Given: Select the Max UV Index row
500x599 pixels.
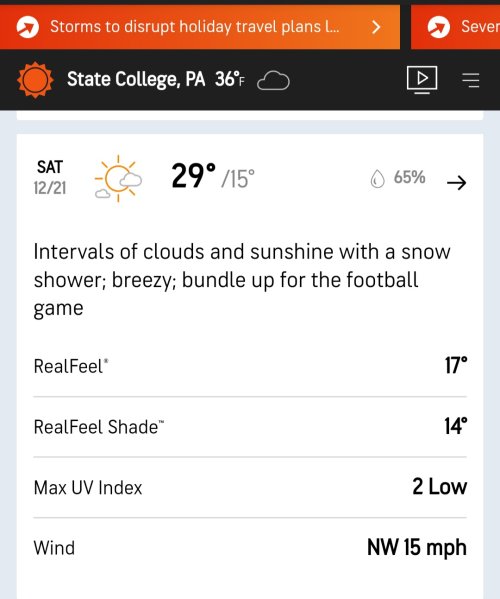Looking at the screenshot, I should 250,487.
